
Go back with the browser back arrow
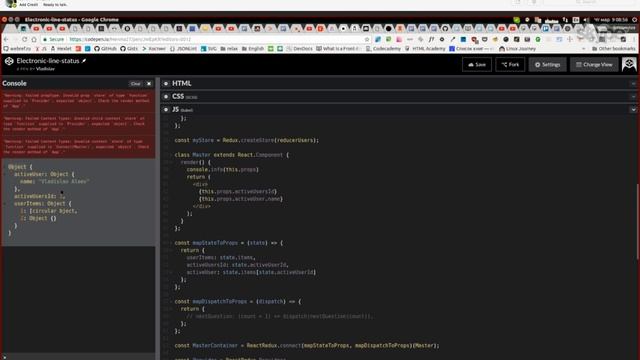click(x=6, y=39)
